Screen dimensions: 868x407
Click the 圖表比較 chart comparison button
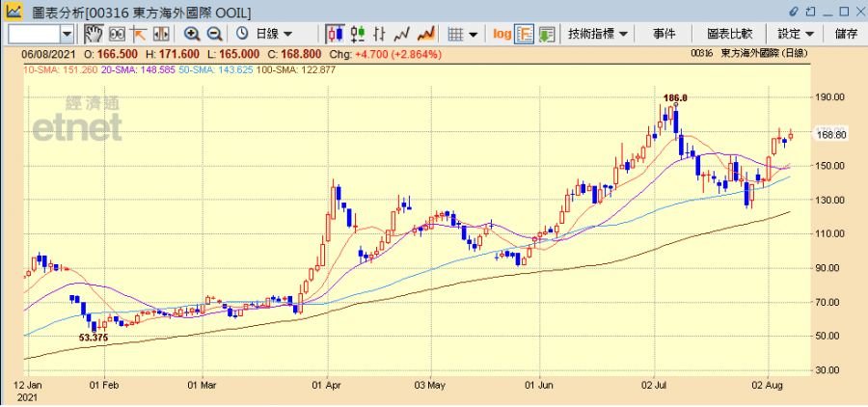coord(730,34)
